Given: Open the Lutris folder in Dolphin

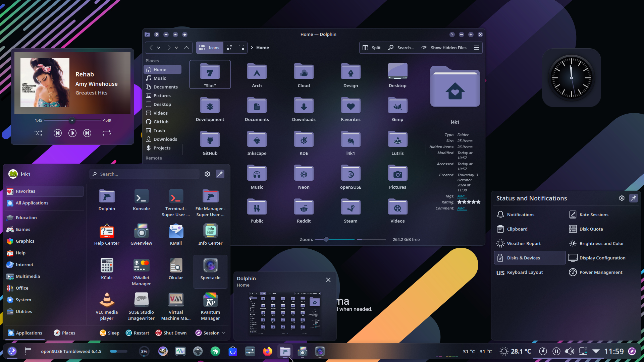Looking at the screenshot, I should [x=397, y=143].
